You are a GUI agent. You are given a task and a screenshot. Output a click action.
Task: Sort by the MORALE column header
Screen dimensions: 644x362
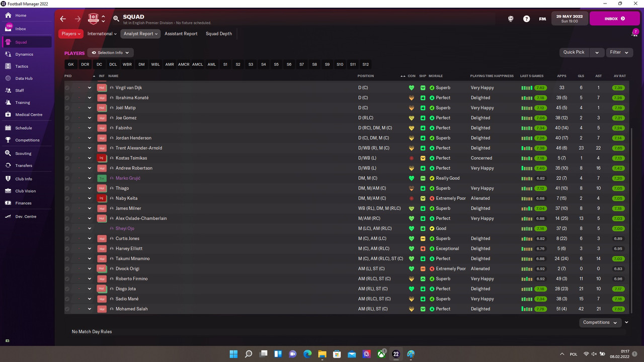pyautogui.click(x=436, y=76)
